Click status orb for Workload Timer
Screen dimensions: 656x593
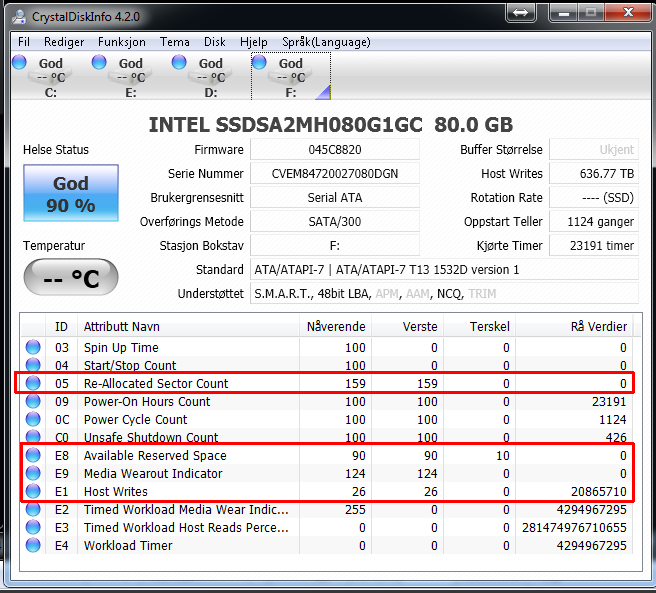pos(33,545)
